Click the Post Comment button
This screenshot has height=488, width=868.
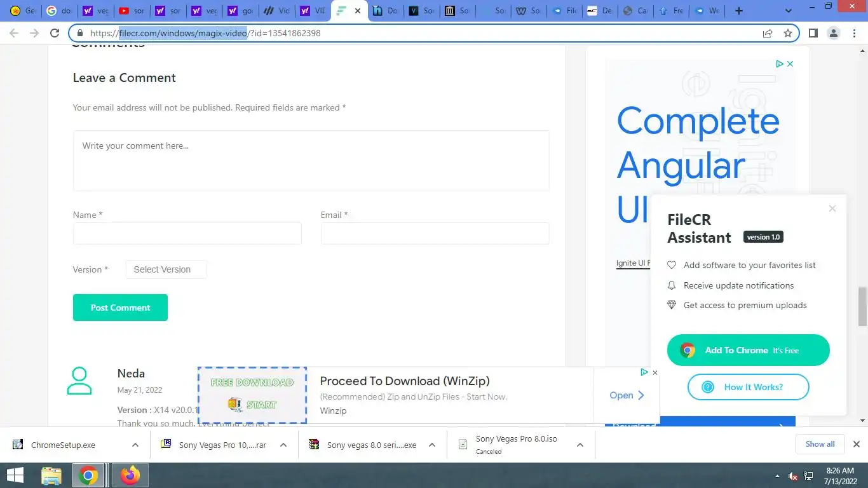coord(120,308)
